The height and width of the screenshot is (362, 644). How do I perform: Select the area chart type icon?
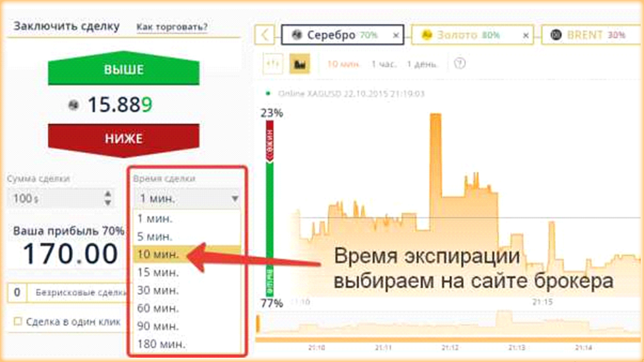[299, 64]
